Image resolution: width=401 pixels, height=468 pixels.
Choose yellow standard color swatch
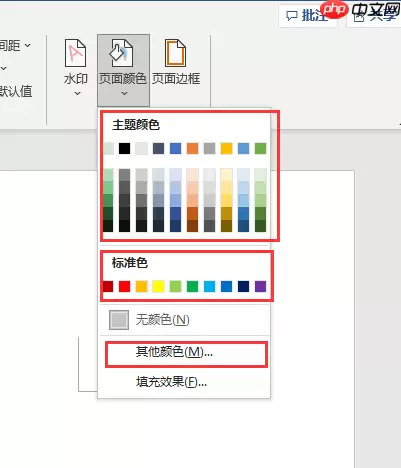coord(158,286)
